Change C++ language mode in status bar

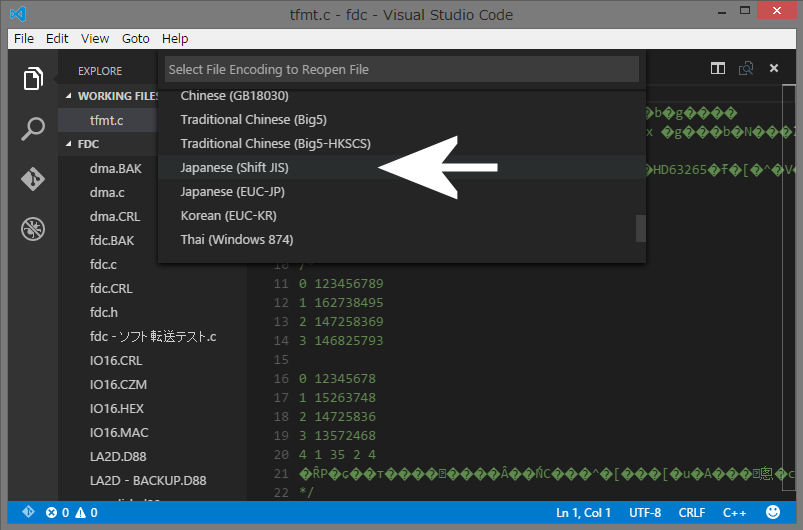click(x=734, y=513)
